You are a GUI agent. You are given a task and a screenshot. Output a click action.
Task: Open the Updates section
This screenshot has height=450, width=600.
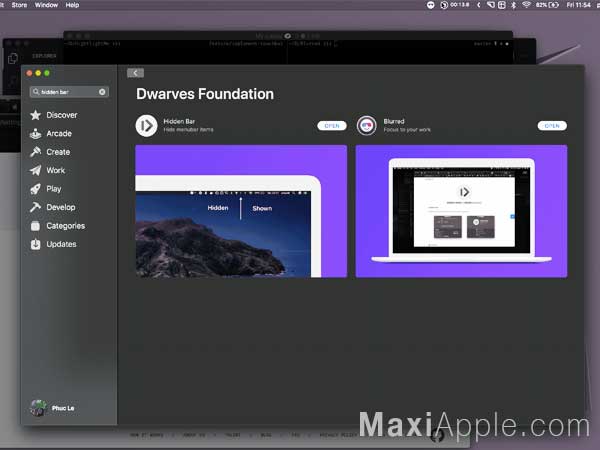(x=61, y=244)
